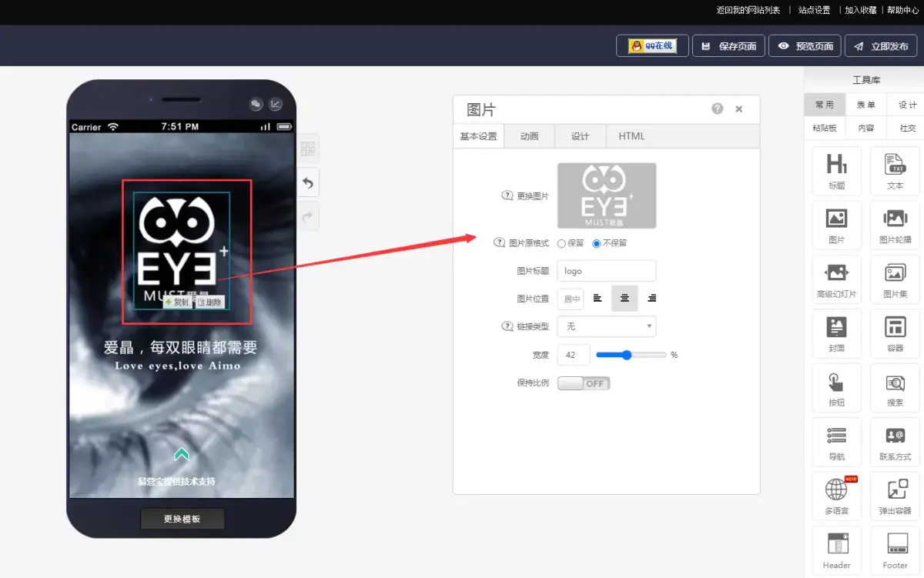This screenshot has width=924, height=578.
Task: Align image to the left
Action: (x=598, y=298)
